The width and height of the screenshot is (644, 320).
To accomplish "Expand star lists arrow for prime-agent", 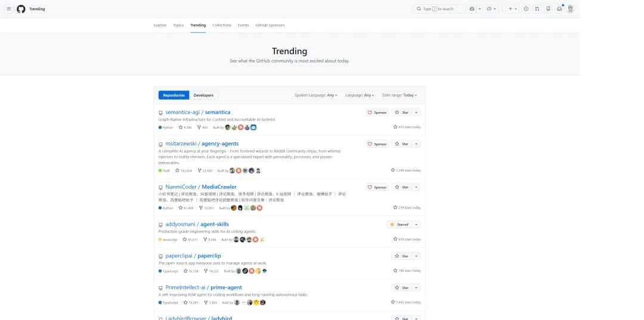I will (416, 288).
